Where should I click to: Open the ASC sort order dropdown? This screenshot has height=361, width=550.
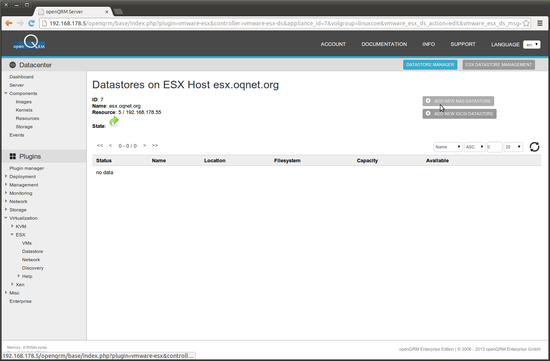pyautogui.click(x=475, y=147)
